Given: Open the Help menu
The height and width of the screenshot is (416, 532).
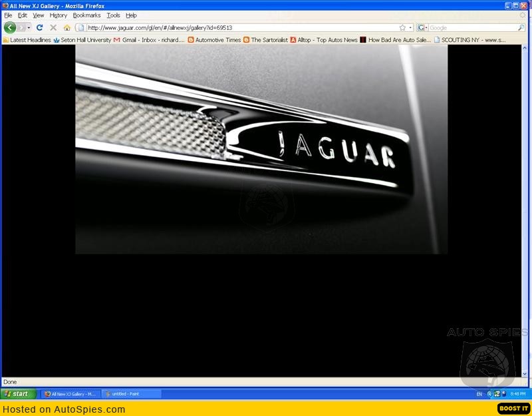Looking at the screenshot, I should click(131, 15).
